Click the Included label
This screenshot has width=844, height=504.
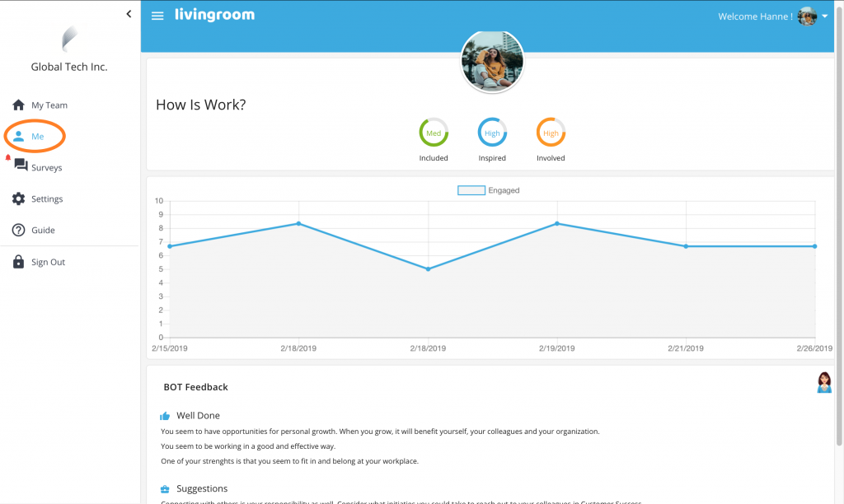pos(434,158)
